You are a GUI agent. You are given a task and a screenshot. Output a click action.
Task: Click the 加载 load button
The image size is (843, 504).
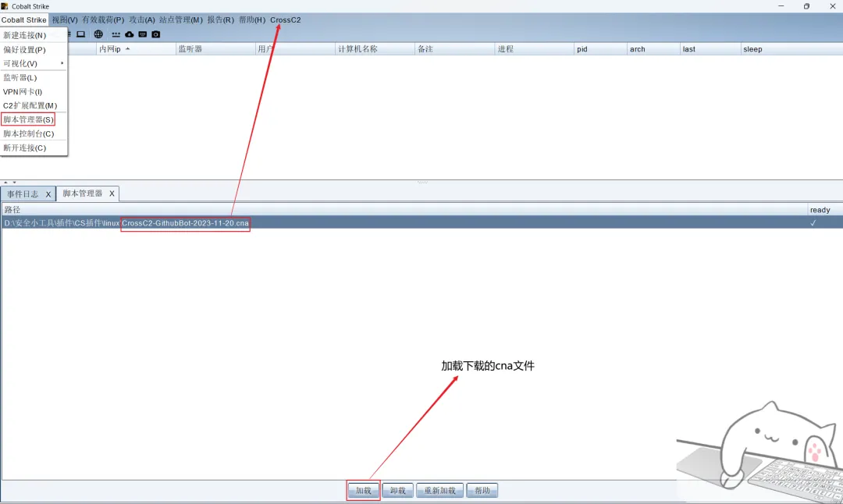click(x=364, y=491)
